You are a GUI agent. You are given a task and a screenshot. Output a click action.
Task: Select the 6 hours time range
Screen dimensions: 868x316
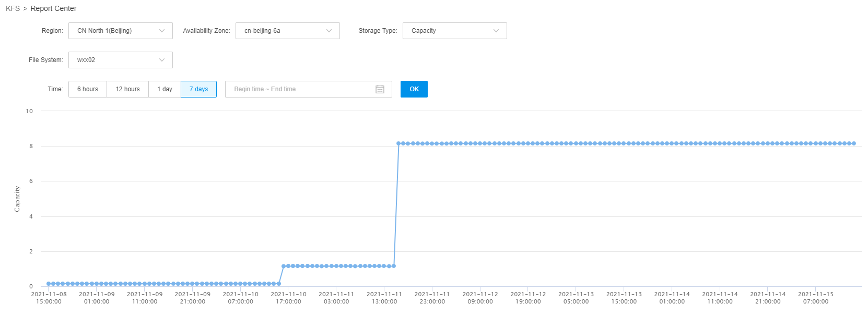(x=88, y=89)
